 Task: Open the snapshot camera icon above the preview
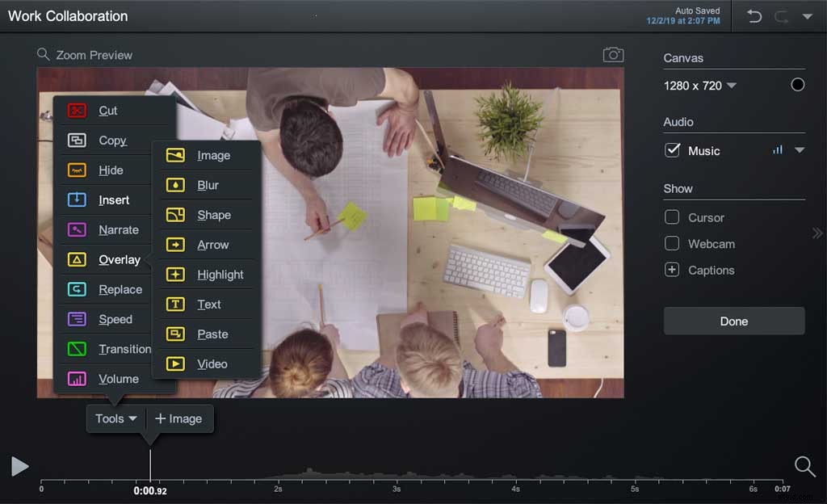point(613,53)
